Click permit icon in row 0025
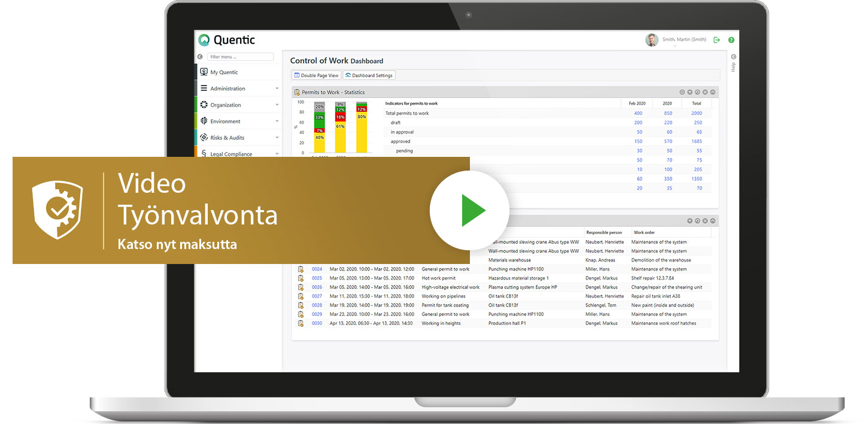Screen dimensions: 868x434 pos(301,278)
